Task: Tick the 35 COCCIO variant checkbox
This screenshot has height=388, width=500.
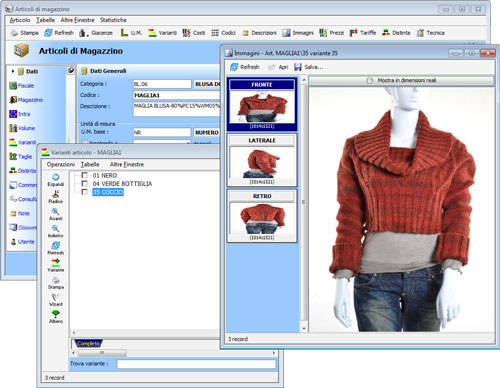Action: coord(85,192)
